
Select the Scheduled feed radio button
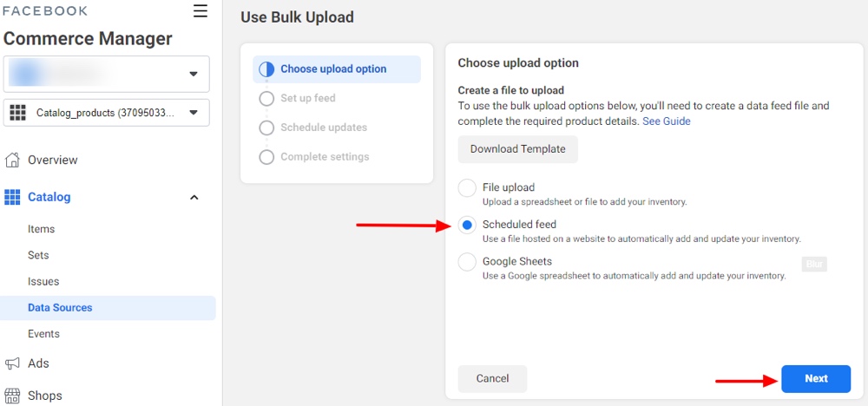[x=467, y=226]
